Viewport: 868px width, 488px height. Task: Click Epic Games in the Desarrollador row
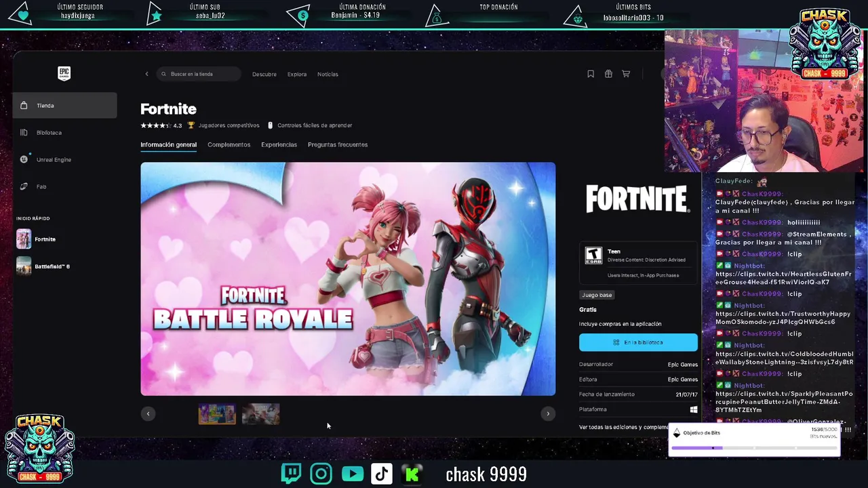682,365
